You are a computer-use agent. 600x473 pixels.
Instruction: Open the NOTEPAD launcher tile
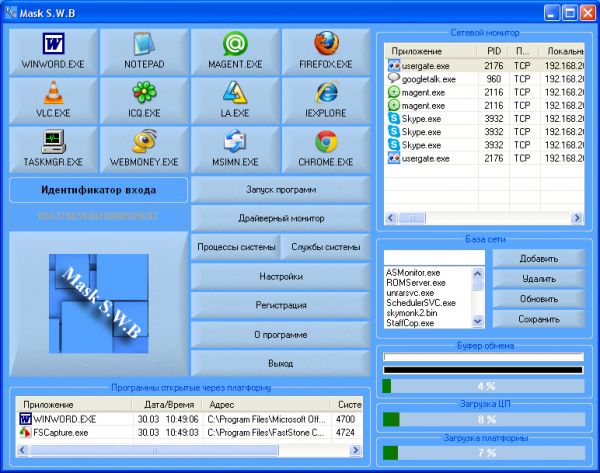tap(143, 52)
